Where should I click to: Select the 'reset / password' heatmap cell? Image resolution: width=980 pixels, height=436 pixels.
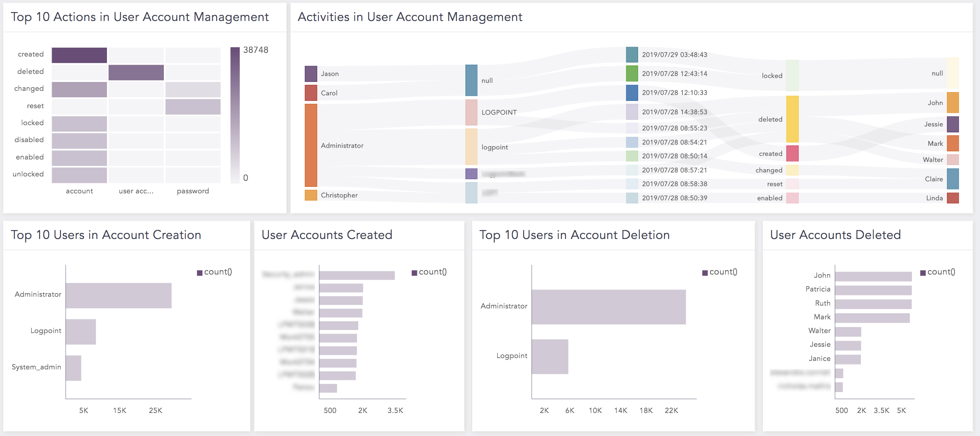193,105
